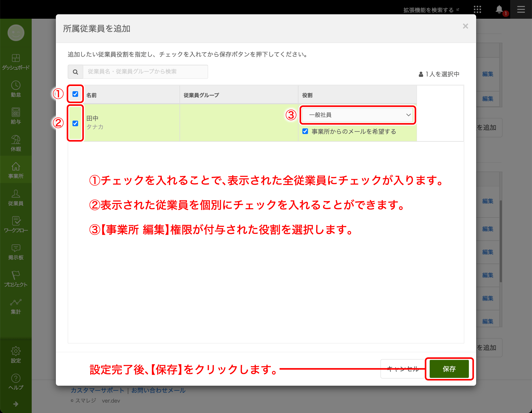This screenshot has width=532, height=413.
Task: Open the 一般社員 role dropdown
Action: pos(357,115)
